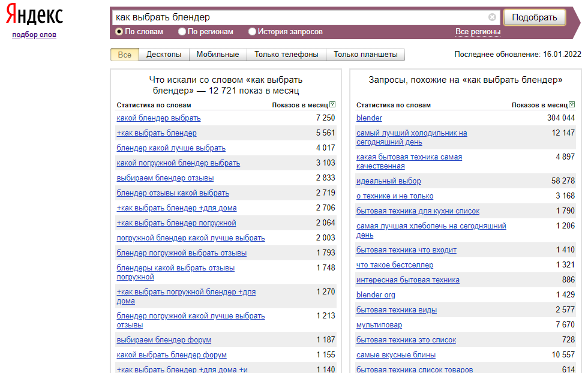Switch to the Только планшеты tab
The width and height of the screenshot is (588, 373).
365,55
